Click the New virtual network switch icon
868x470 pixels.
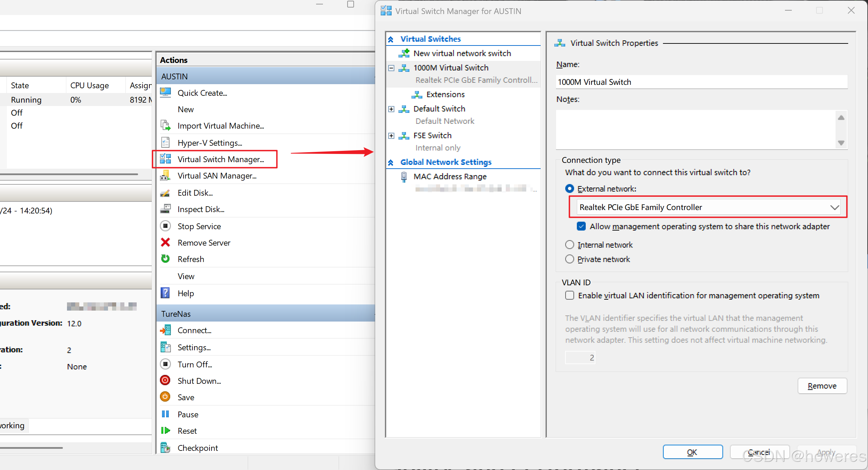tap(404, 53)
